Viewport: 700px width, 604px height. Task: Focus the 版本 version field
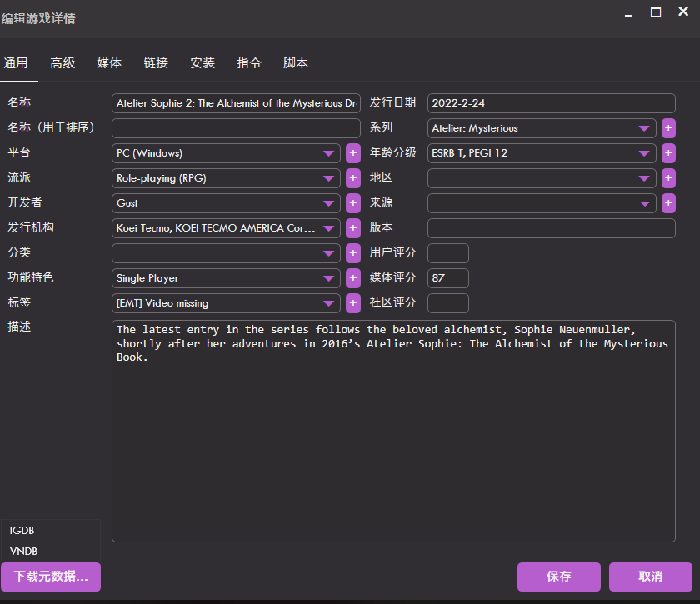point(552,228)
